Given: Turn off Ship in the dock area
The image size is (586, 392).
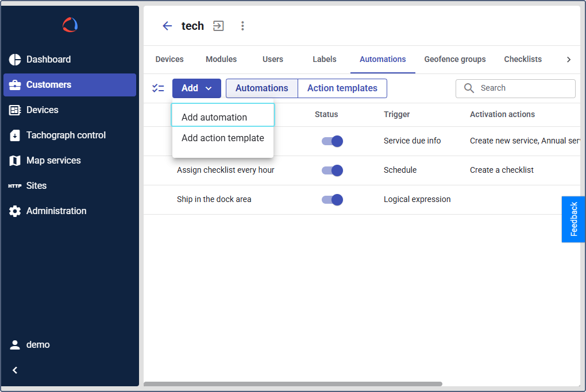Looking at the screenshot, I should click(332, 200).
